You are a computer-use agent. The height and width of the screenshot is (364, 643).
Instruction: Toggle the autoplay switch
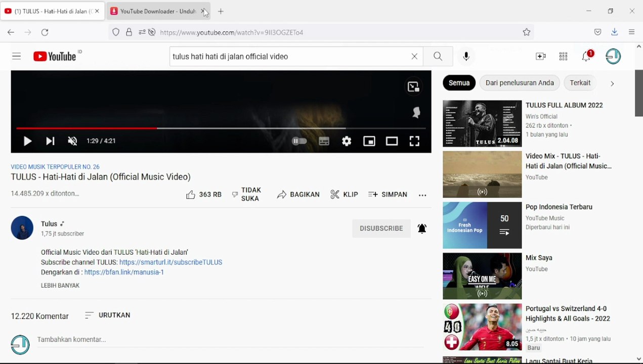(299, 141)
